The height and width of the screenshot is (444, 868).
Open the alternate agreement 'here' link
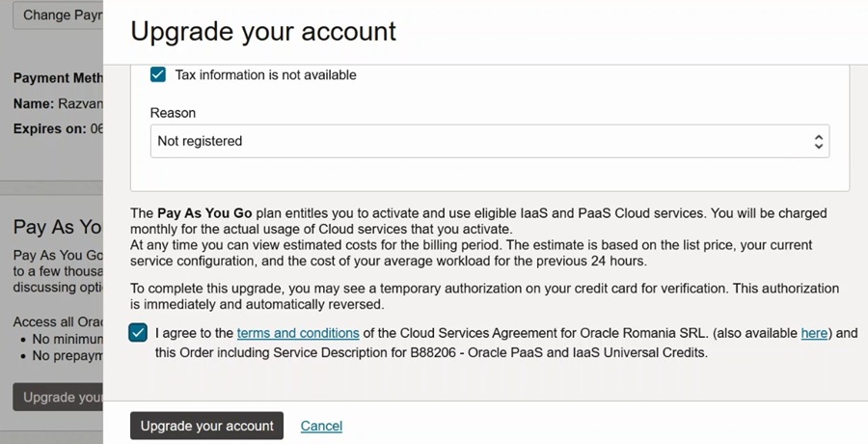coord(814,333)
